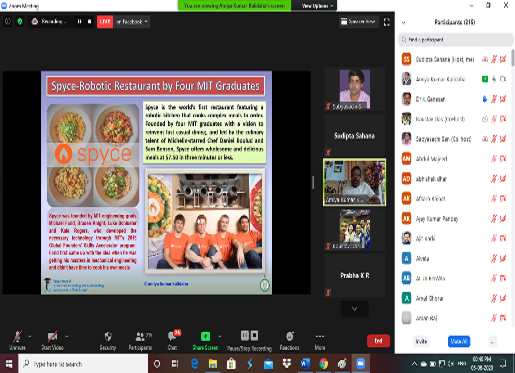Viewport: 515px width, 373px height.
Task: Toggle Unmute microphone
Action: coord(18,337)
